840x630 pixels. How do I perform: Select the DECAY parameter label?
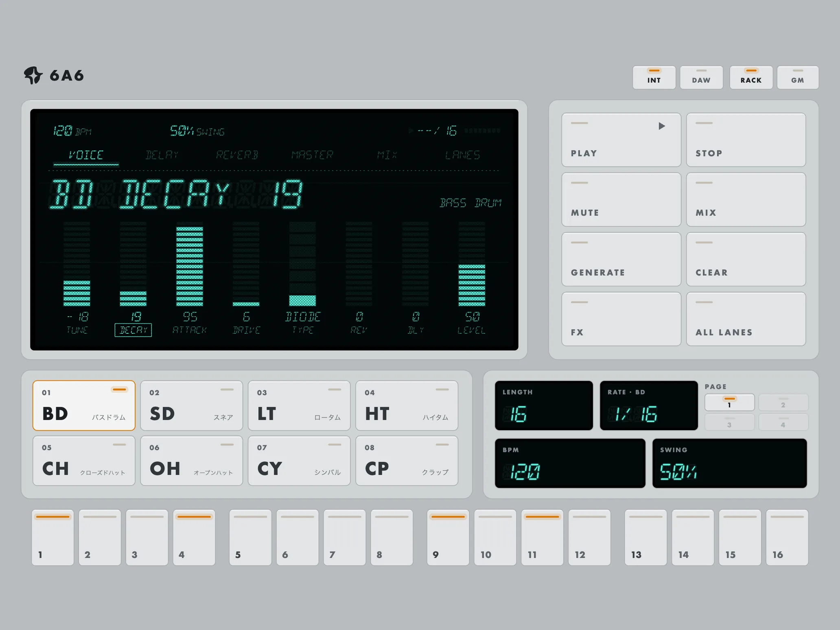tap(133, 330)
